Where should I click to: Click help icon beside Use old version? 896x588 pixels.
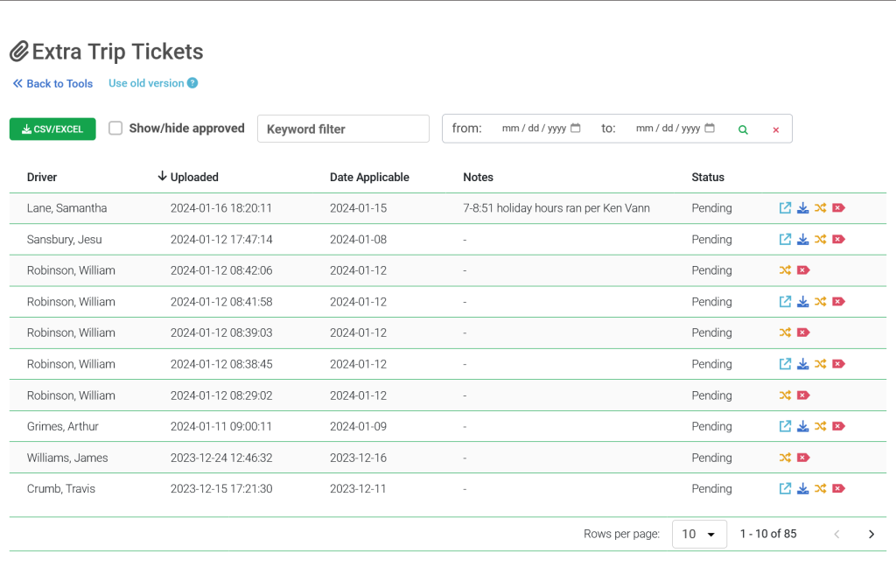coord(192,83)
